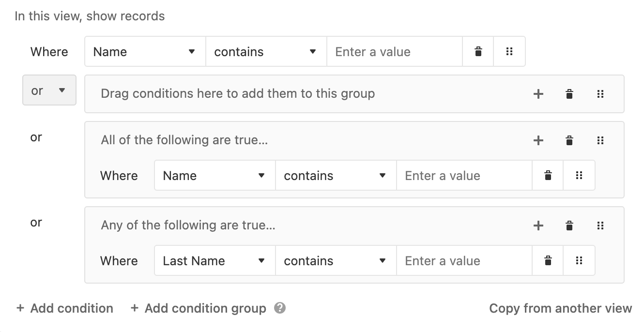The image size is (644, 332).
Task: Delete Name condition inside the 'All' group
Action: pos(548,176)
